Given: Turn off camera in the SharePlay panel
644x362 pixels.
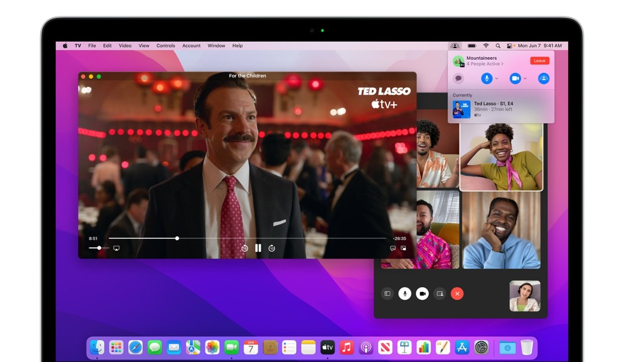Looking at the screenshot, I should (515, 78).
